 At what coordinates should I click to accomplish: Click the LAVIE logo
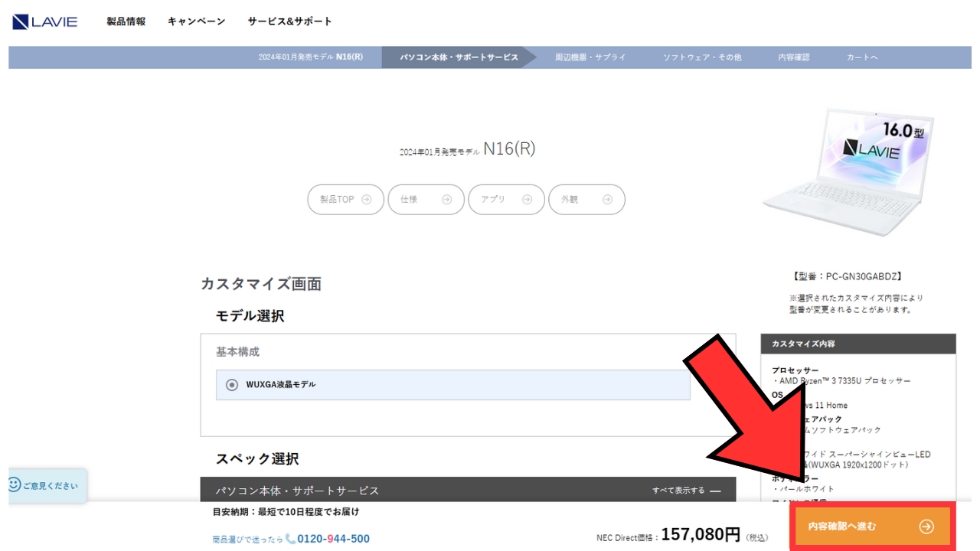(x=44, y=21)
